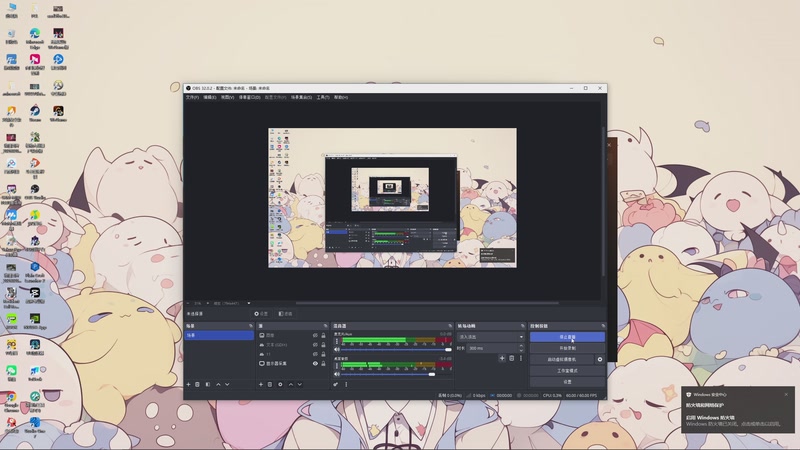Toggle visibility eye of 文本 (GDI+) source
The height and width of the screenshot is (450, 800).
[x=315, y=344]
